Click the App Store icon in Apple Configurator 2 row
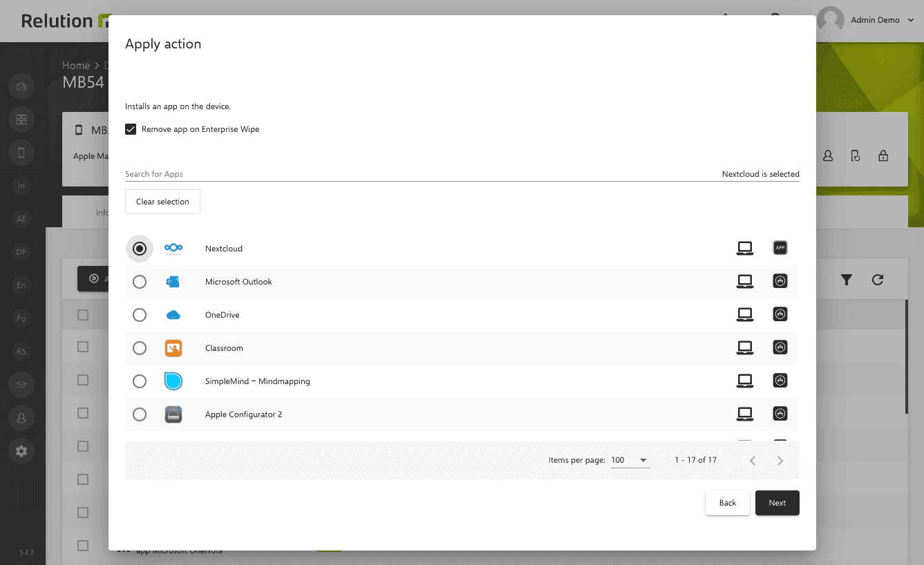This screenshot has height=565, width=924. (x=780, y=414)
